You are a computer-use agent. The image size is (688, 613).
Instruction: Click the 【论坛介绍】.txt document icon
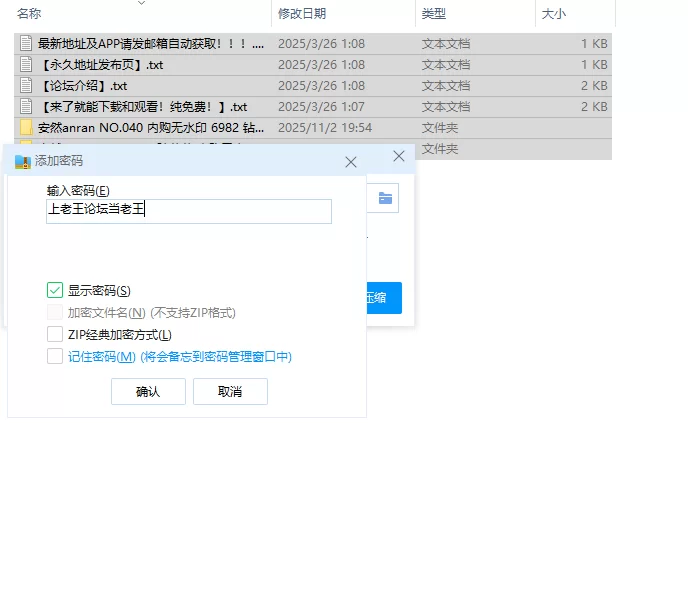(x=26, y=86)
